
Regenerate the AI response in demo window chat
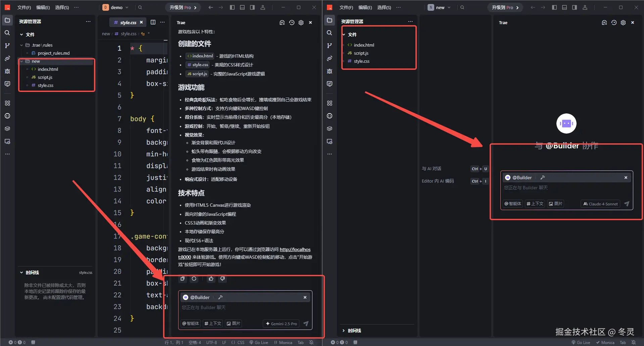[194, 279]
